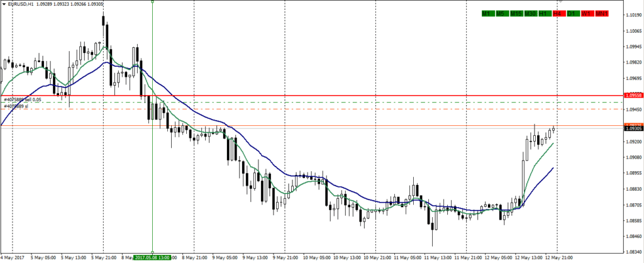The image size is (644, 263).
Task: Select the green vertical line top handle
Action: click(153, 2)
